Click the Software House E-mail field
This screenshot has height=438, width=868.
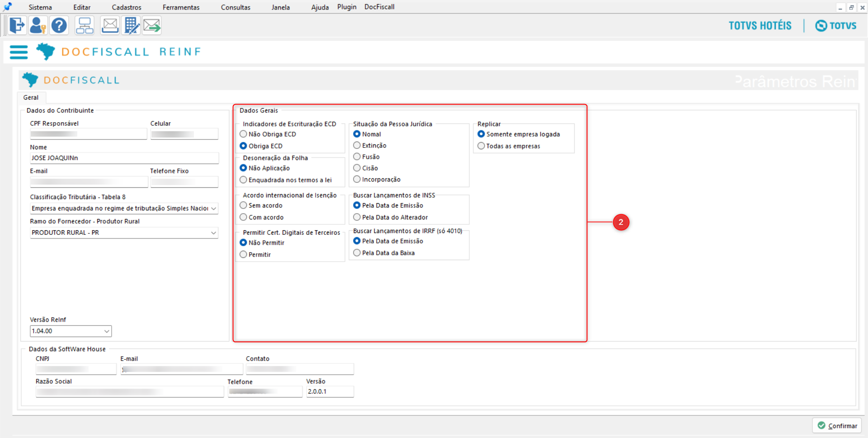click(x=182, y=369)
